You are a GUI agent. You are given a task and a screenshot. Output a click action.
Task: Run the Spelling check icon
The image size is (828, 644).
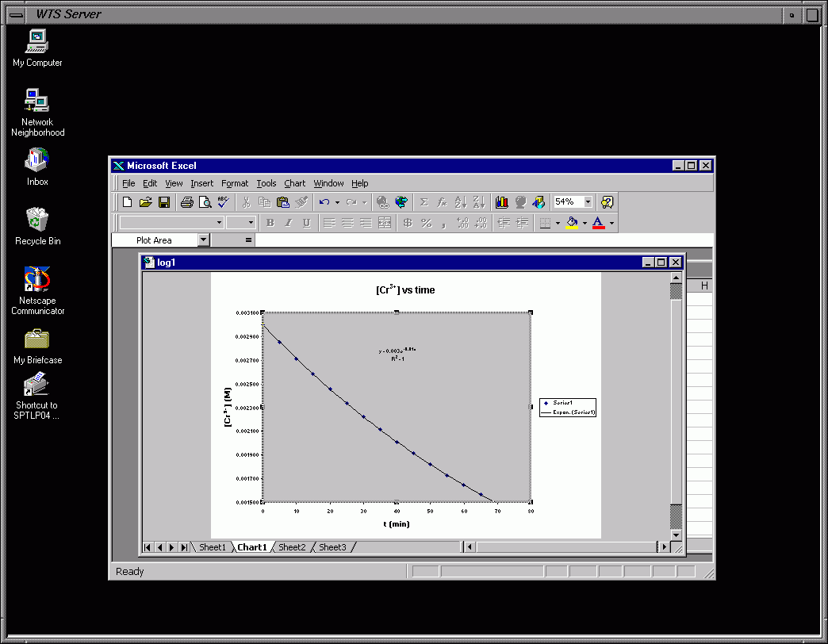(224, 202)
